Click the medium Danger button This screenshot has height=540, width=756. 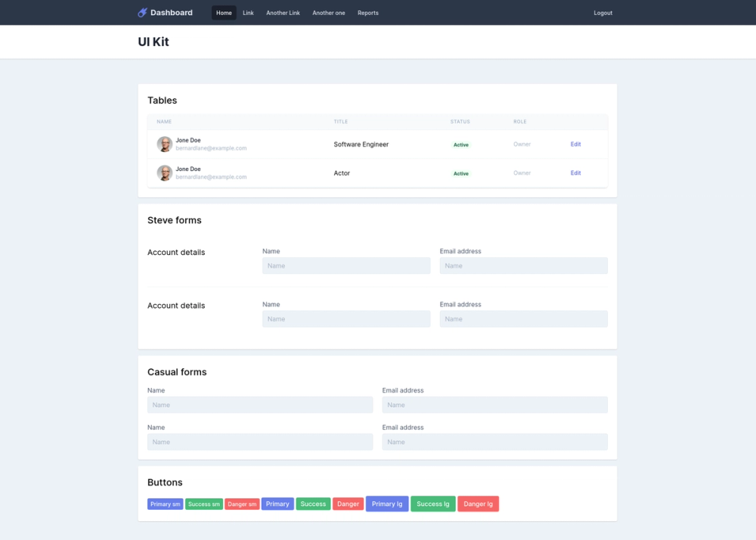[x=348, y=504]
